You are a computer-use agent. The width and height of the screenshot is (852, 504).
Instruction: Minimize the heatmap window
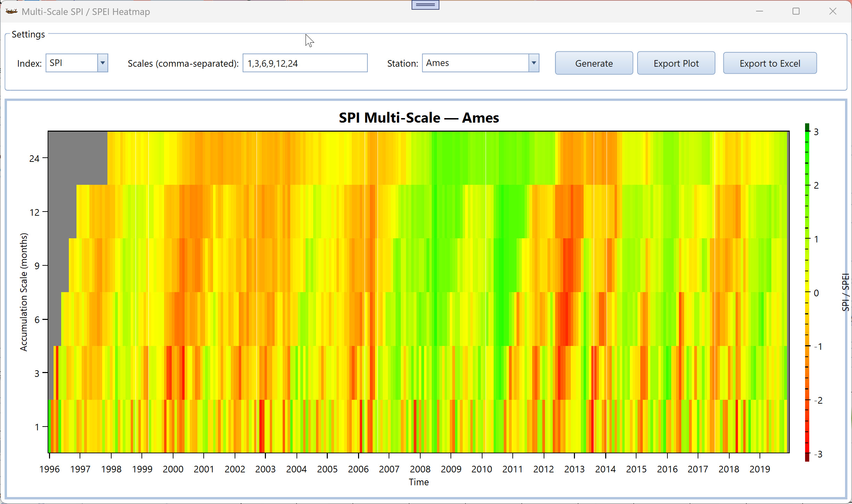(759, 11)
